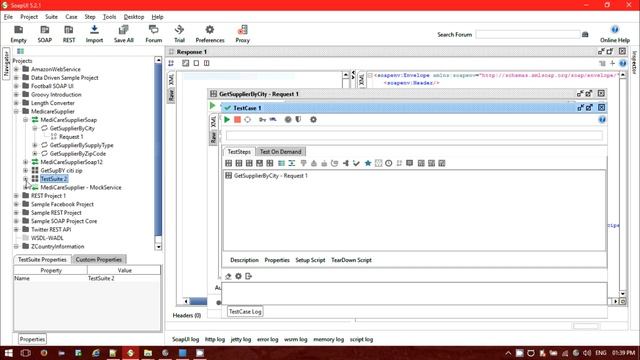Switch to Custom Properties tab
This screenshot has height=360, width=640.
pyautogui.click(x=99, y=260)
